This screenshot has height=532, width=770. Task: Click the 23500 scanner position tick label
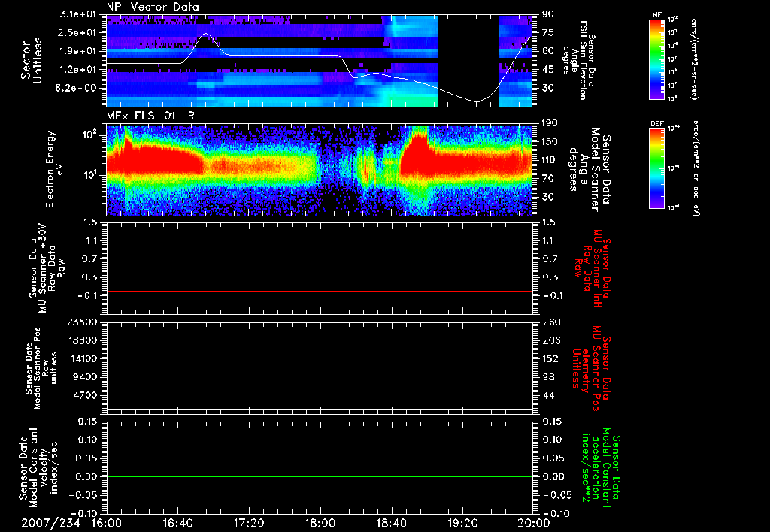click(x=82, y=322)
